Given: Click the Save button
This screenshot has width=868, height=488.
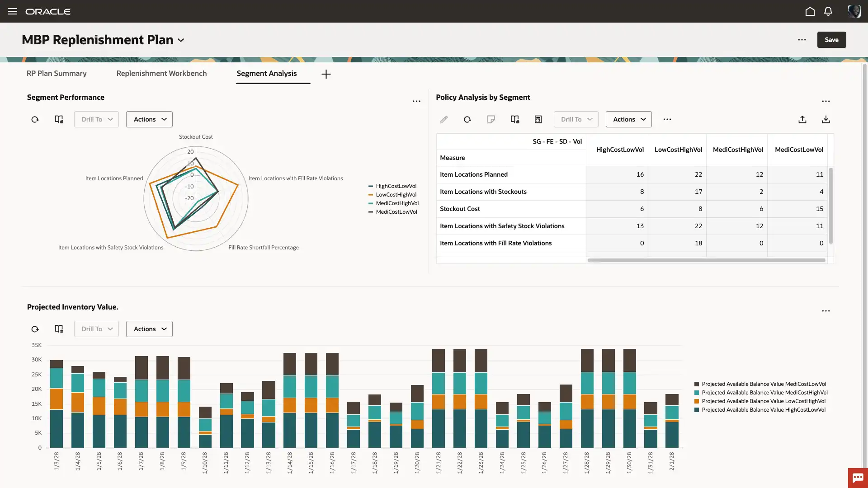Looking at the screenshot, I should [x=831, y=40].
